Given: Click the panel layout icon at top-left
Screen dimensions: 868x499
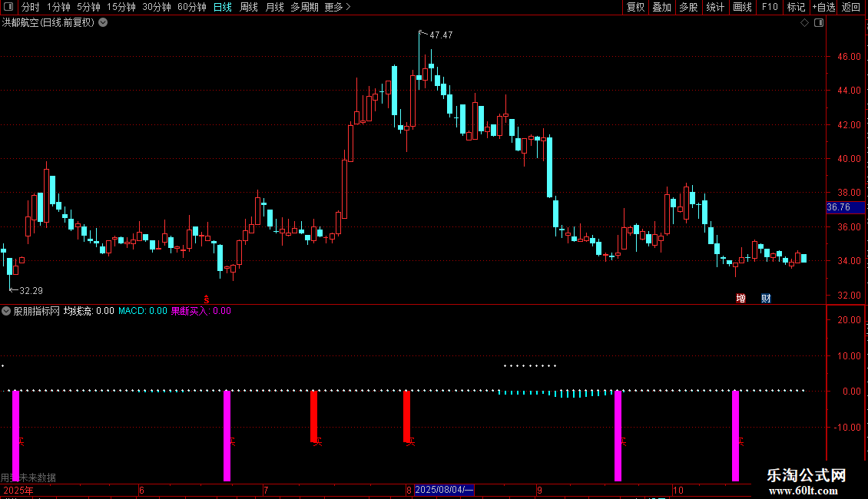Looking at the screenshot, I should (x=8, y=7).
